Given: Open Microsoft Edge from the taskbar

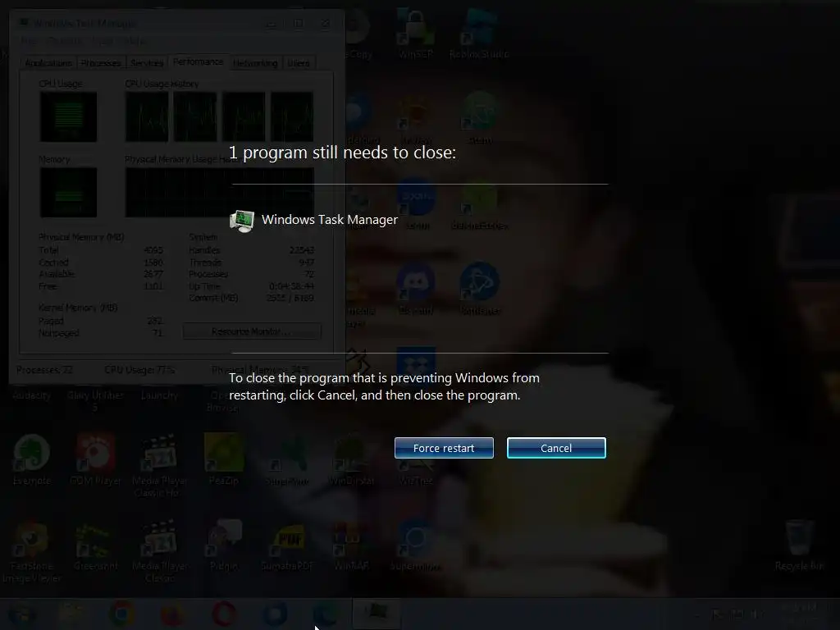Looking at the screenshot, I should point(326,614).
